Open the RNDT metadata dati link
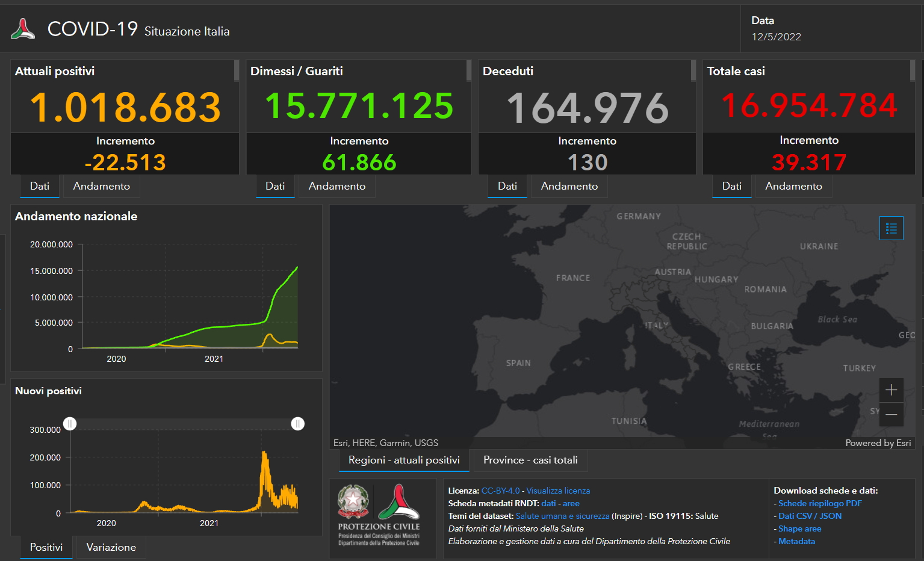Screen dimensions: 924x561 tap(548, 503)
